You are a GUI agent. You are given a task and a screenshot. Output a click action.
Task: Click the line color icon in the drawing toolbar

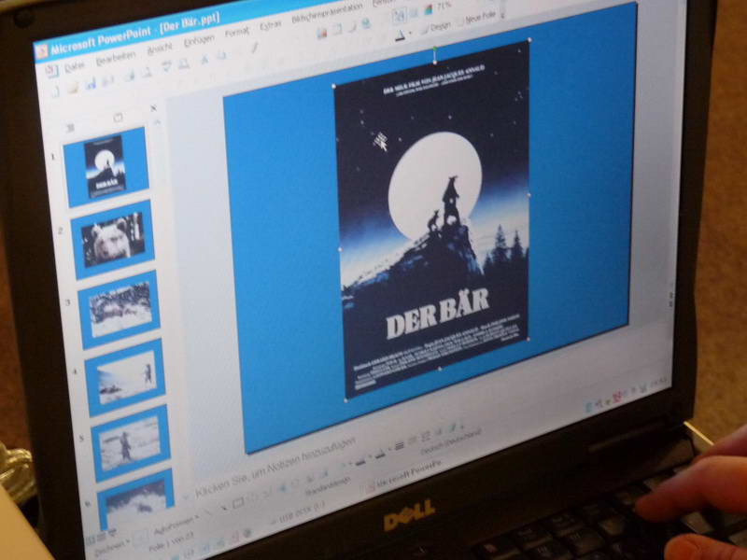(361, 461)
